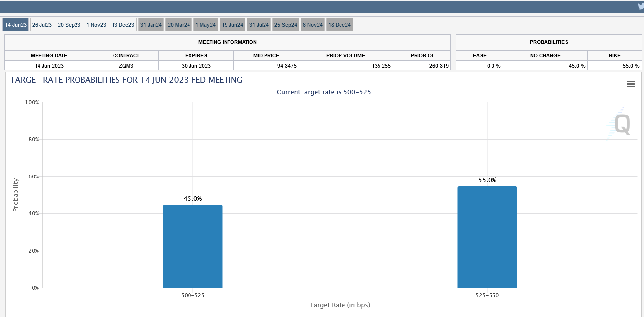Switch to the 25 Sep24 tab

tap(286, 25)
